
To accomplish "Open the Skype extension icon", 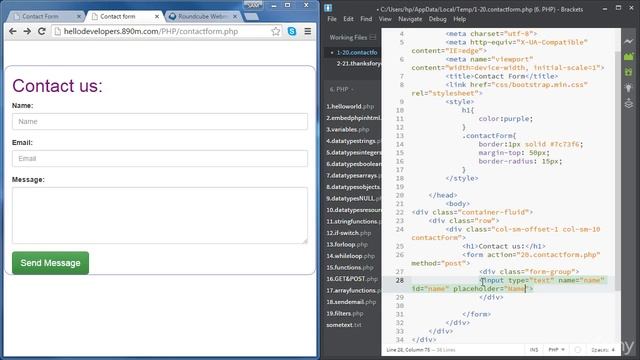I will (x=292, y=31).
